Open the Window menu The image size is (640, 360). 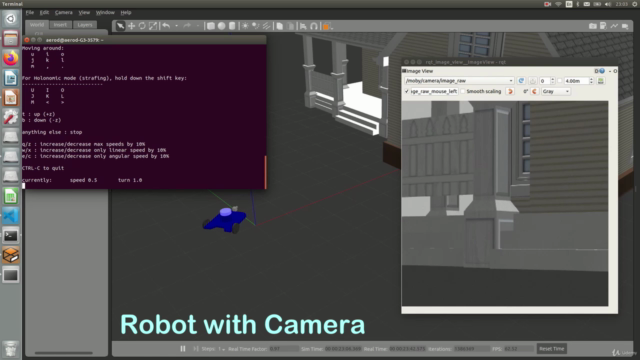tap(105, 12)
